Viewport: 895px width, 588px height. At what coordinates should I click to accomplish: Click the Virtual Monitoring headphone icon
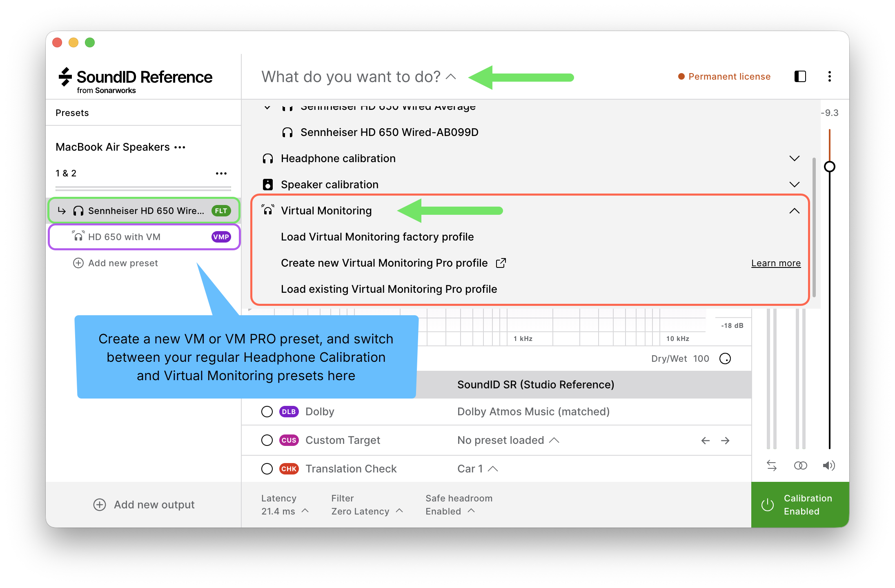(268, 210)
